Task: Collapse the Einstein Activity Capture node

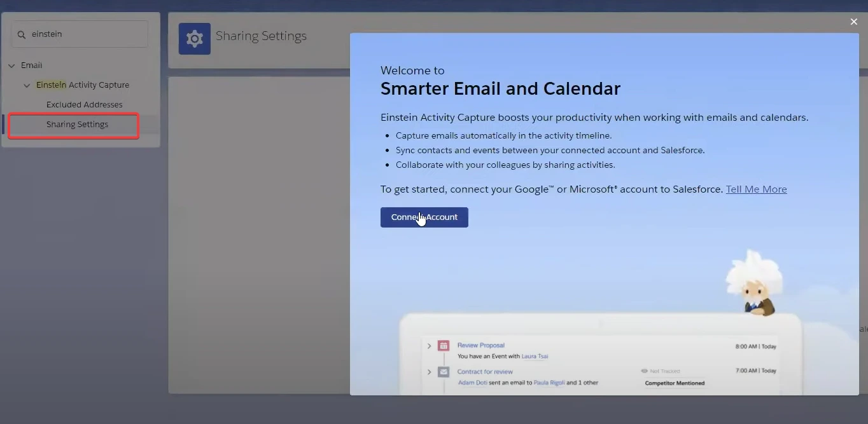Action: click(27, 85)
